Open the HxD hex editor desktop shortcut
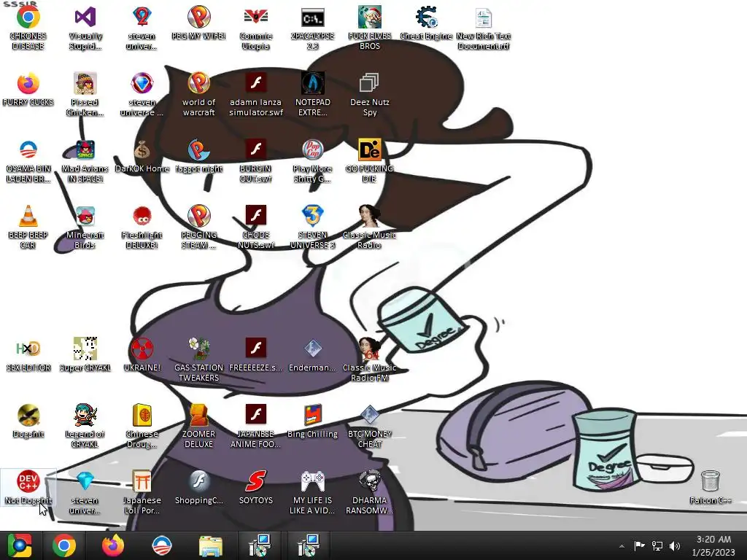 click(x=28, y=355)
